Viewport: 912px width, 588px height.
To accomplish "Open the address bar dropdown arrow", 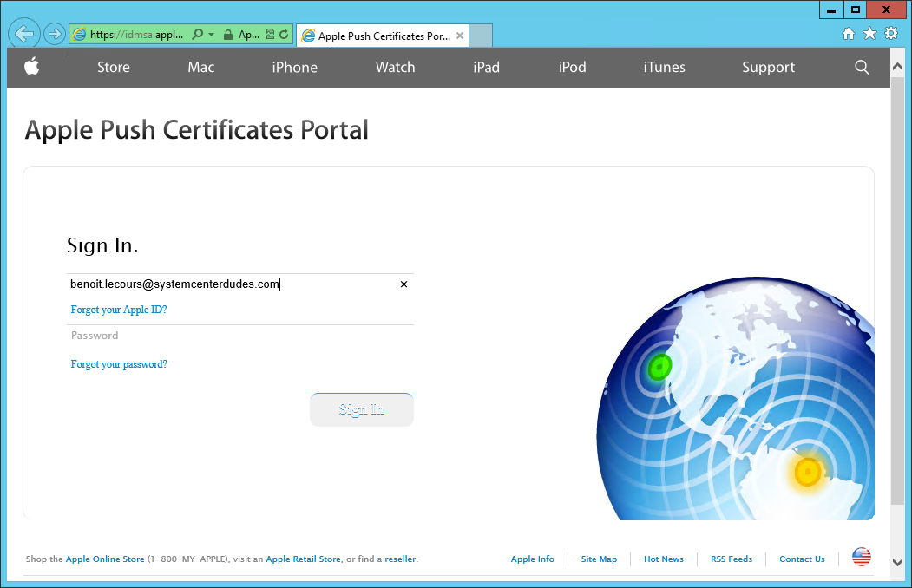I will point(211,35).
